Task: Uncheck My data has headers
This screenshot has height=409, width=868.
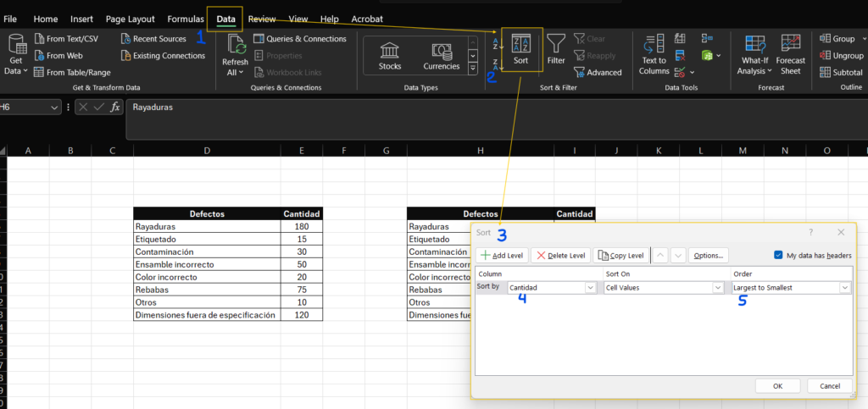Action: 779,256
